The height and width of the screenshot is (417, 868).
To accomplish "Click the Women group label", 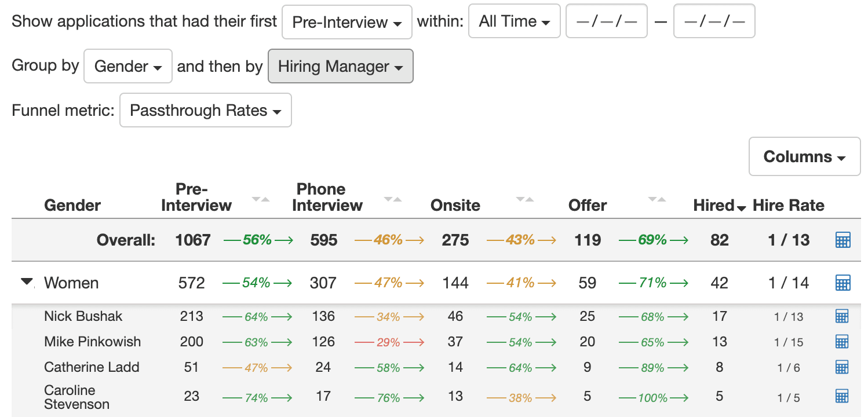I will coord(71,283).
